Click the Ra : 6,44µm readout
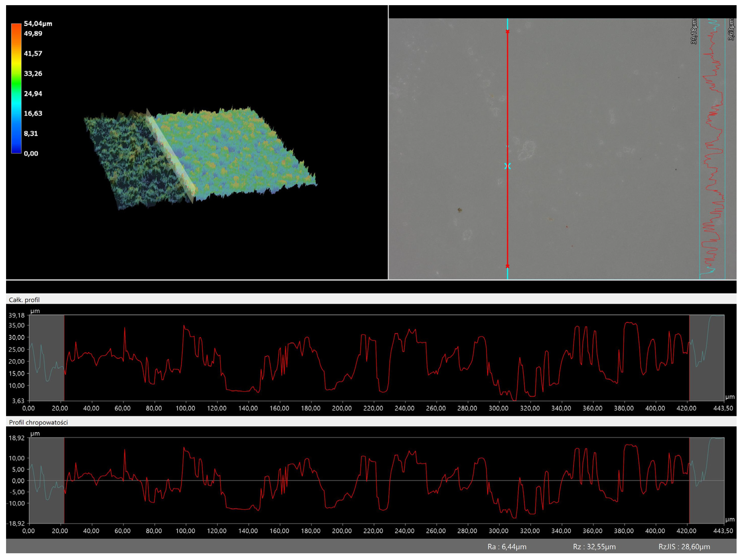The height and width of the screenshot is (560, 744). click(x=507, y=547)
